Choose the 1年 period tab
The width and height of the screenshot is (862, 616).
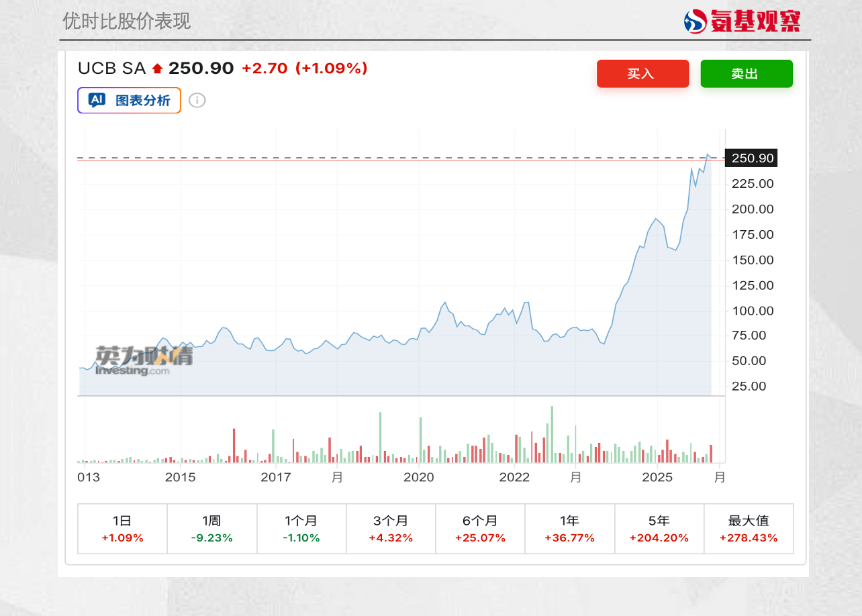point(569,529)
